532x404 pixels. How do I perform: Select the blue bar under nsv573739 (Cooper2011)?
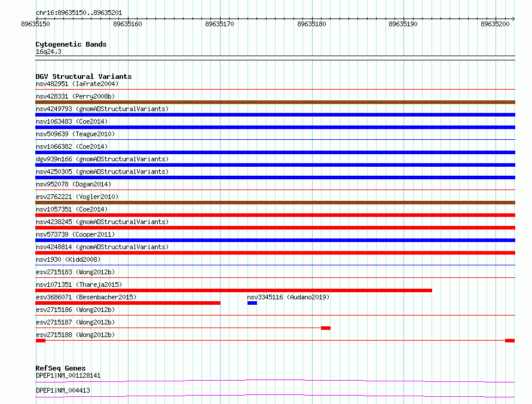pyautogui.click(x=275, y=240)
